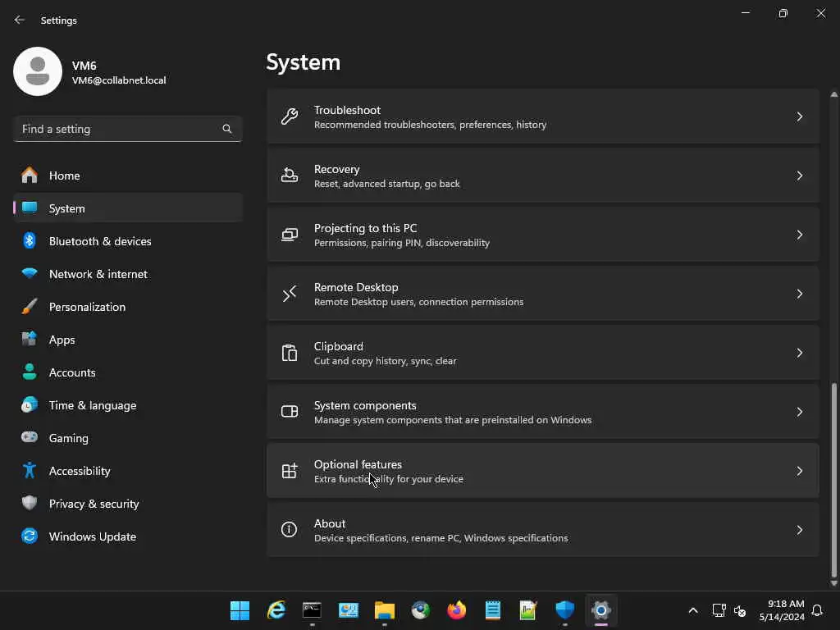Open Recovery settings title

(x=336, y=169)
